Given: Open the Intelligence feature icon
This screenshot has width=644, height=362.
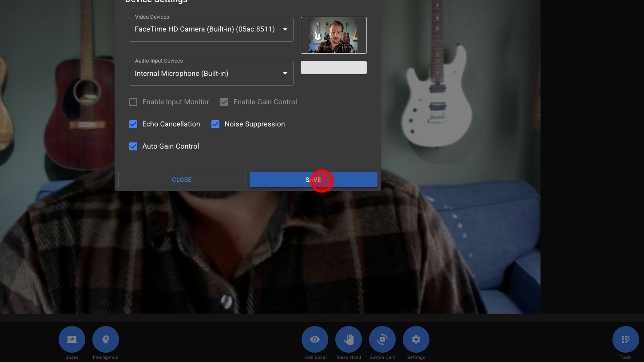Looking at the screenshot, I should click(x=105, y=339).
